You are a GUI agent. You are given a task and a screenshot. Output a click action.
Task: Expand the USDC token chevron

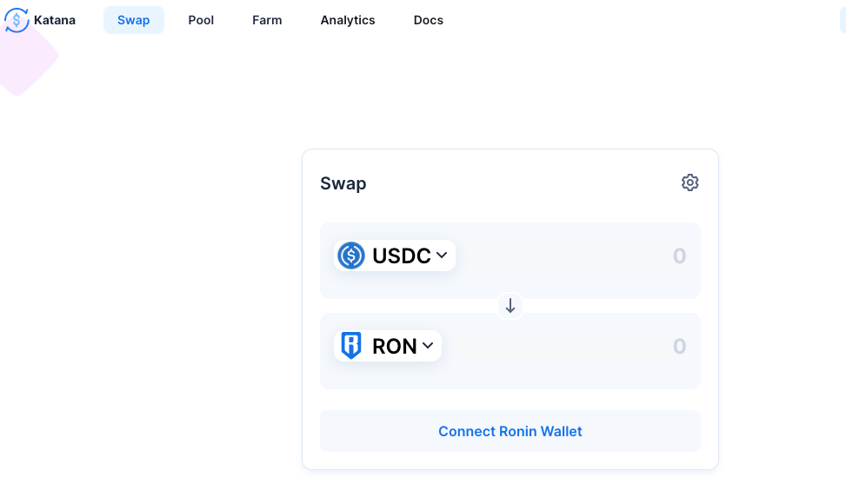point(442,255)
